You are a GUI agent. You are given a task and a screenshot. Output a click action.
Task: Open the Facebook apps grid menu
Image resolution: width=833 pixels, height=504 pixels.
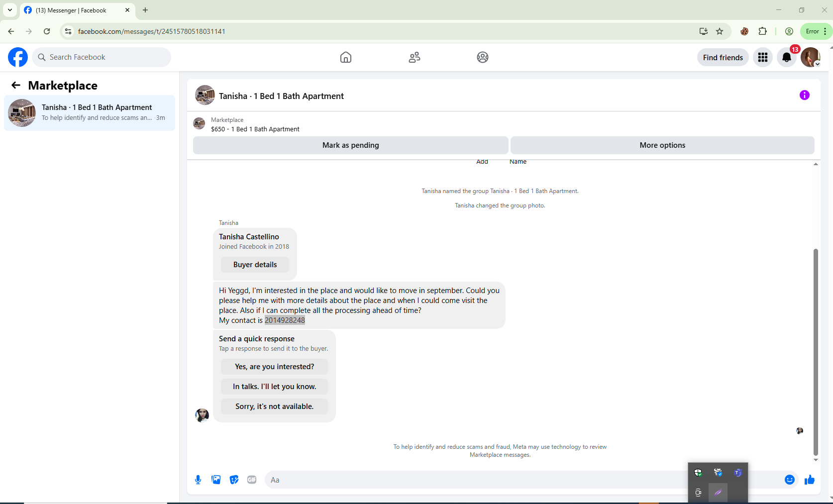763,57
